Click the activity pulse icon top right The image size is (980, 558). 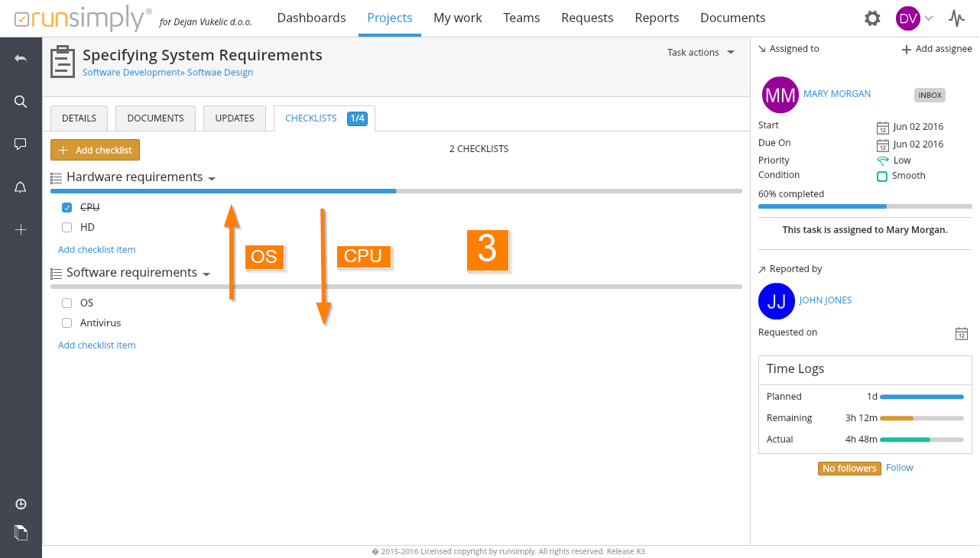[x=956, y=18]
